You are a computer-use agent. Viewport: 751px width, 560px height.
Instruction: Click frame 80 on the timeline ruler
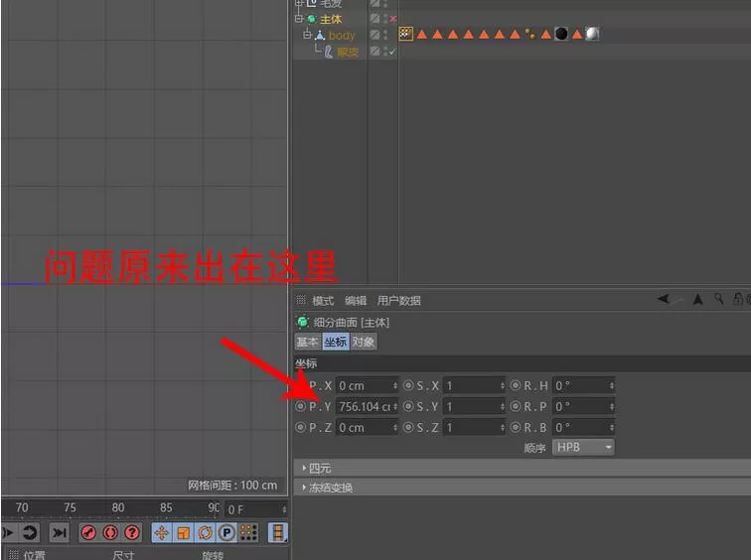[x=118, y=507]
